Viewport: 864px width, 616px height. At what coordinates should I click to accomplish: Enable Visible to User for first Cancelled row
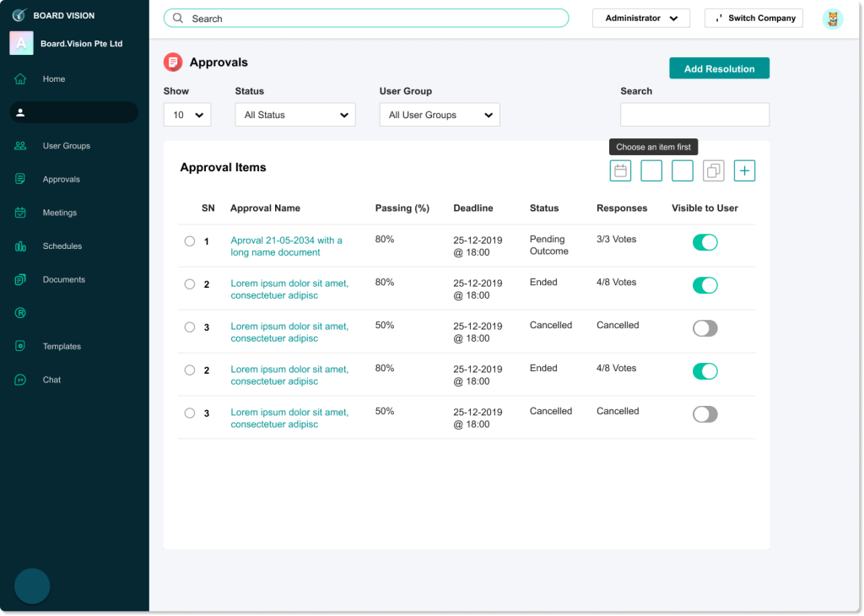(x=705, y=328)
